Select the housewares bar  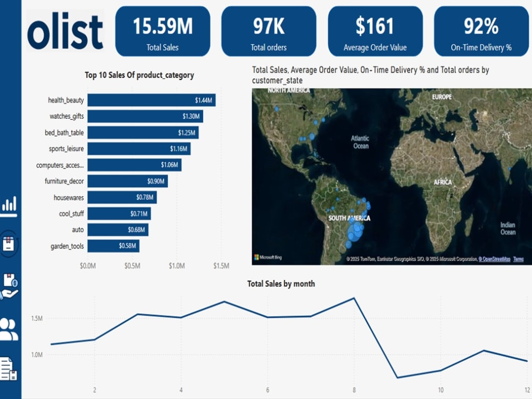click(122, 197)
